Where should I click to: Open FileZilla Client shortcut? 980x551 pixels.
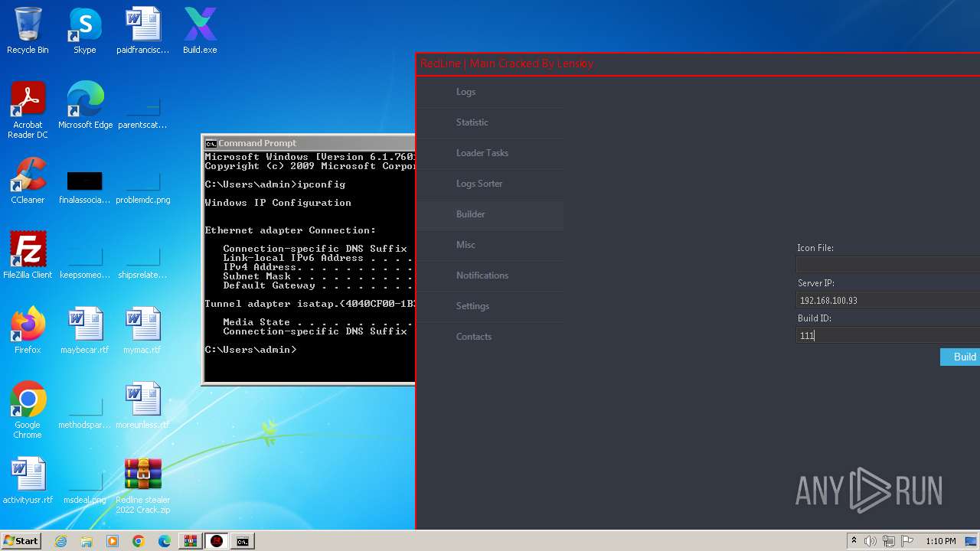[28, 255]
